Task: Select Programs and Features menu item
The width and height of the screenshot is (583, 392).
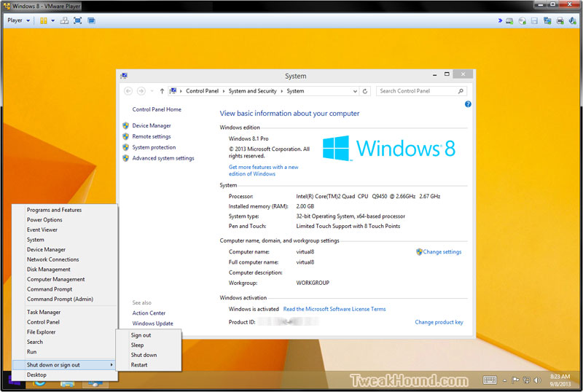Action: pyautogui.click(x=54, y=210)
